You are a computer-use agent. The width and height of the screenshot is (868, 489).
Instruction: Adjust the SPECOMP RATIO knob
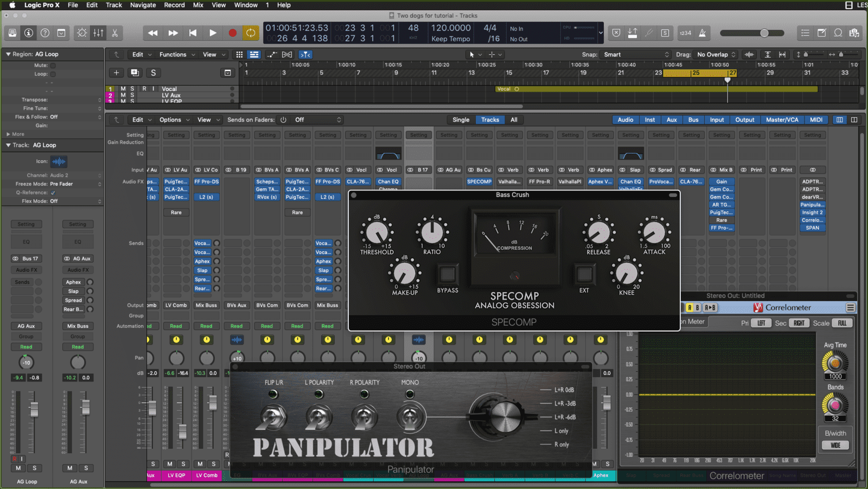pos(432,232)
